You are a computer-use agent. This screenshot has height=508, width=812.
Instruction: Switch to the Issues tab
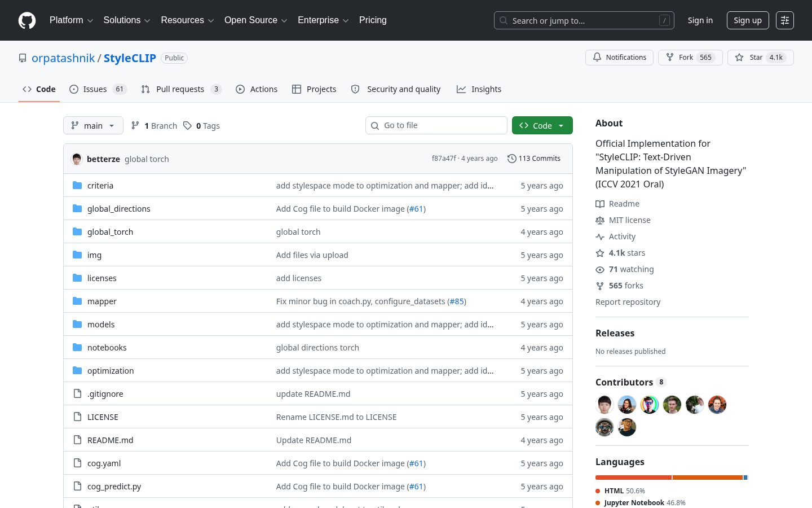tap(98, 89)
